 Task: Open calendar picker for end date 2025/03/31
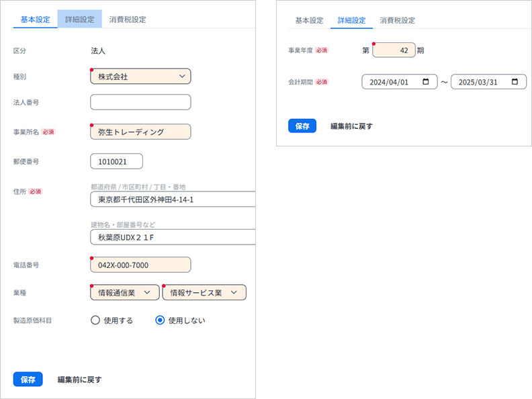click(515, 82)
